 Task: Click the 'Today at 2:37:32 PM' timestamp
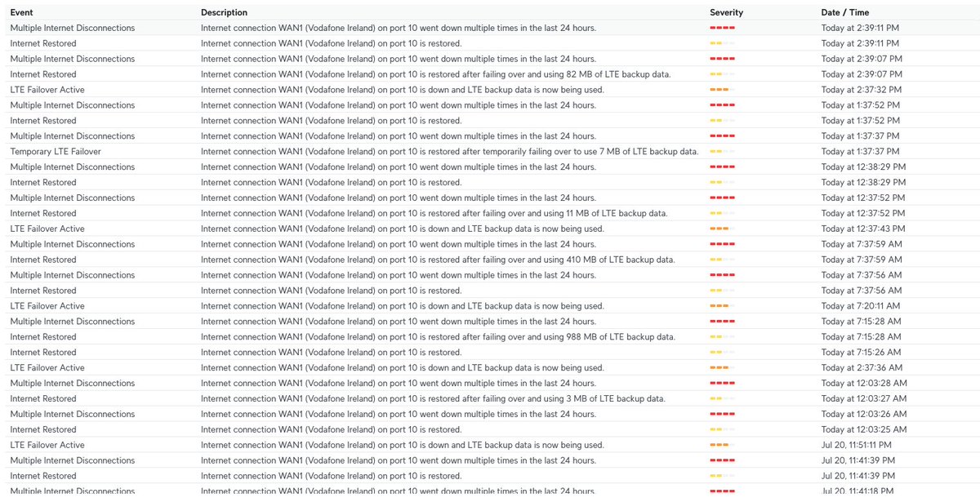click(x=860, y=90)
